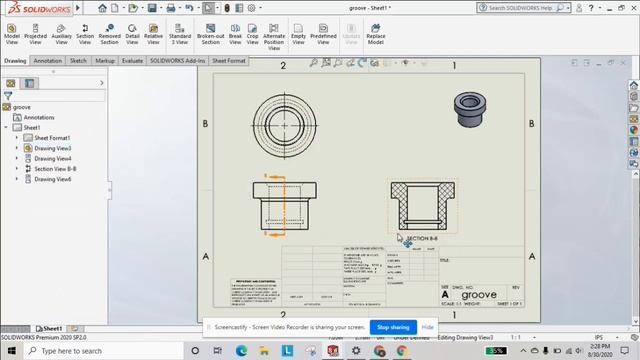
Task: Select the SECTION B-B label
Action: (x=422, y=238)
